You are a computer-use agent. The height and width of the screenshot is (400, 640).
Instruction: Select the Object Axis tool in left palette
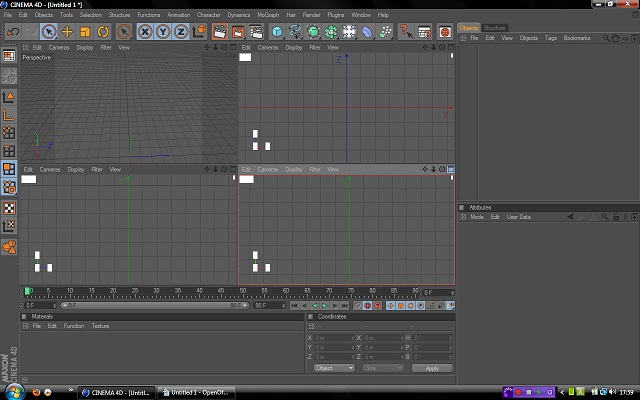9,115
